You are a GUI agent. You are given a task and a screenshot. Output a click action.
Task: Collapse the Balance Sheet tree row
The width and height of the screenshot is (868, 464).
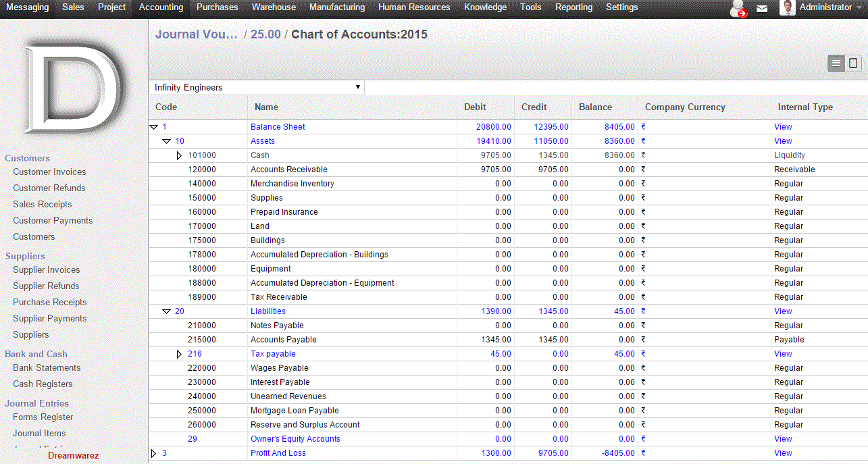pos(153,127)
